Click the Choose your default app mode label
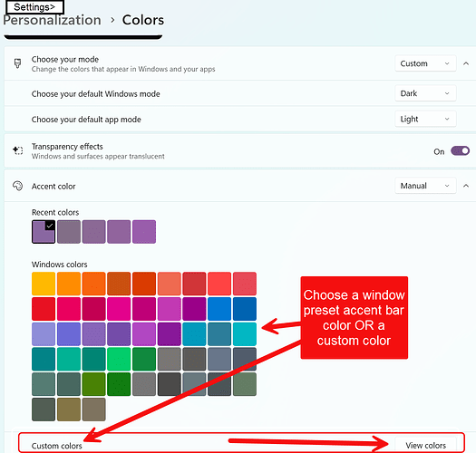This screenshot has width=476, height=453. click(x=86, y=120)
